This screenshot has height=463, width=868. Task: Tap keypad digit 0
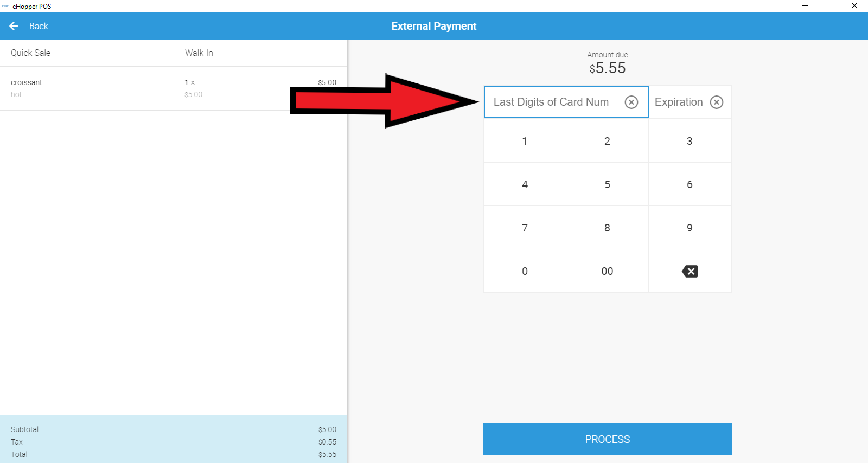pos(525,271)
